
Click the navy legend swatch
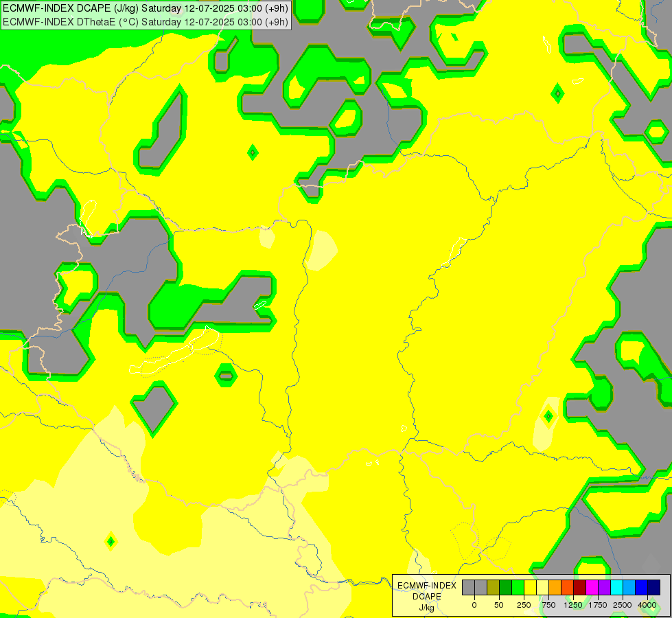[654, 588]
